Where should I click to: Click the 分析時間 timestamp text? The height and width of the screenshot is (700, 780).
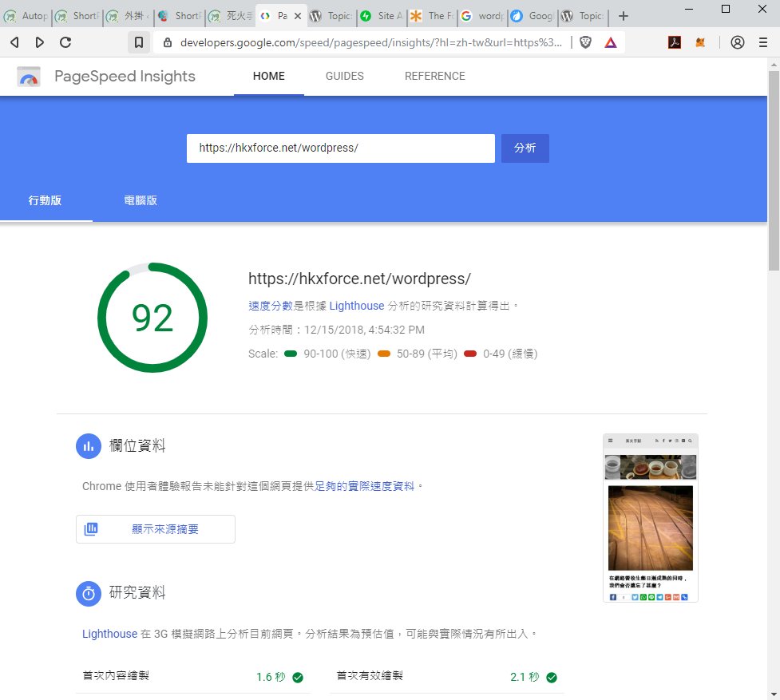point(336,330)
